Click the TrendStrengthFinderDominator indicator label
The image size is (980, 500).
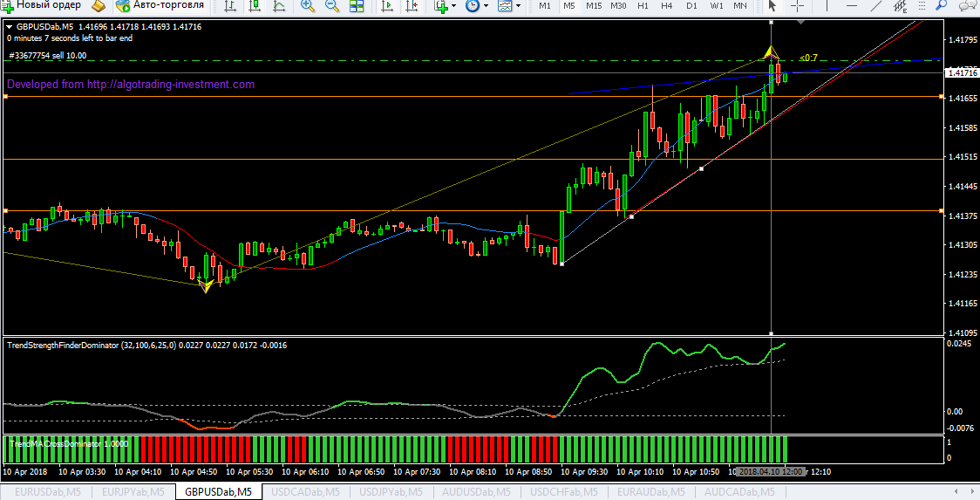pyautogui.click(x=146, y=345)
